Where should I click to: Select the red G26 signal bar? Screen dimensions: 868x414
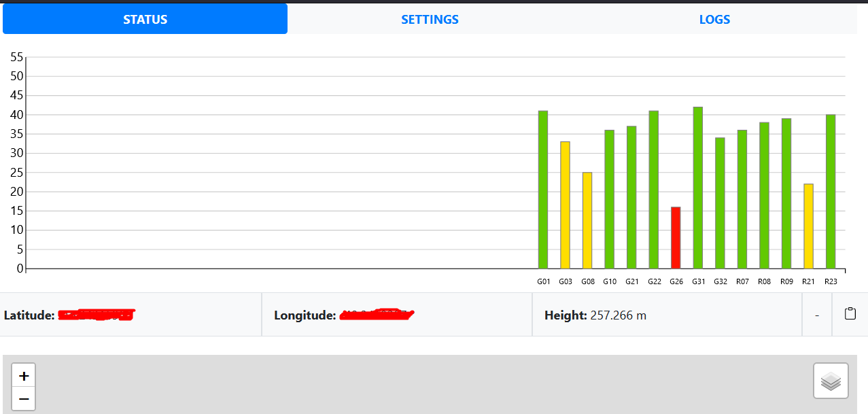click(676, 238)
